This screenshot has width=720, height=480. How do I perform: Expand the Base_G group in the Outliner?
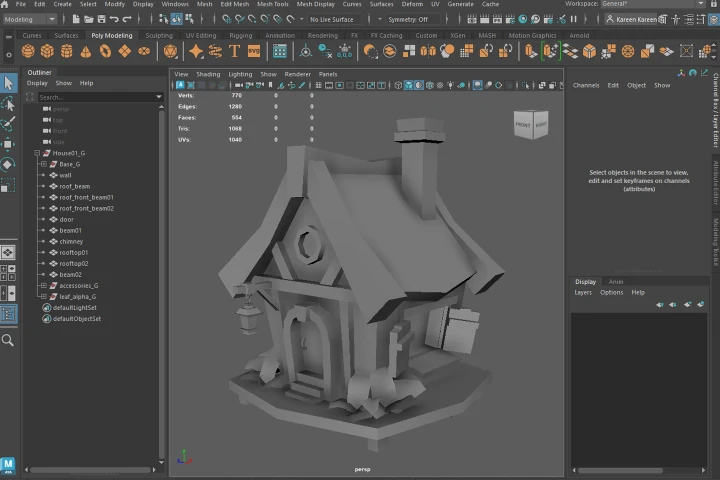(x=44, y=164)
